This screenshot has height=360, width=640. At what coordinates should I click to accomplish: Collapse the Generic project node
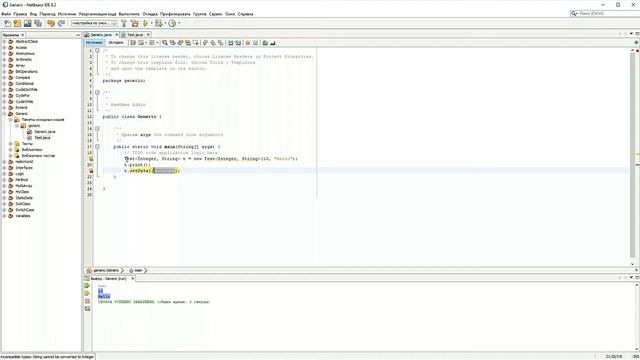[4, 114]
